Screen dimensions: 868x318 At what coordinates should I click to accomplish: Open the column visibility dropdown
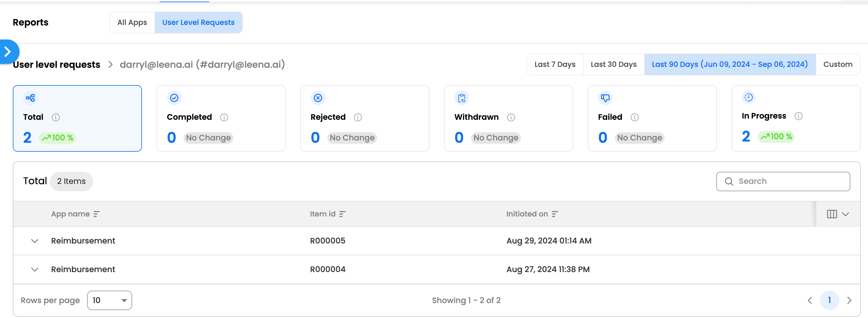pyautogui.click(x=838, y=214)
